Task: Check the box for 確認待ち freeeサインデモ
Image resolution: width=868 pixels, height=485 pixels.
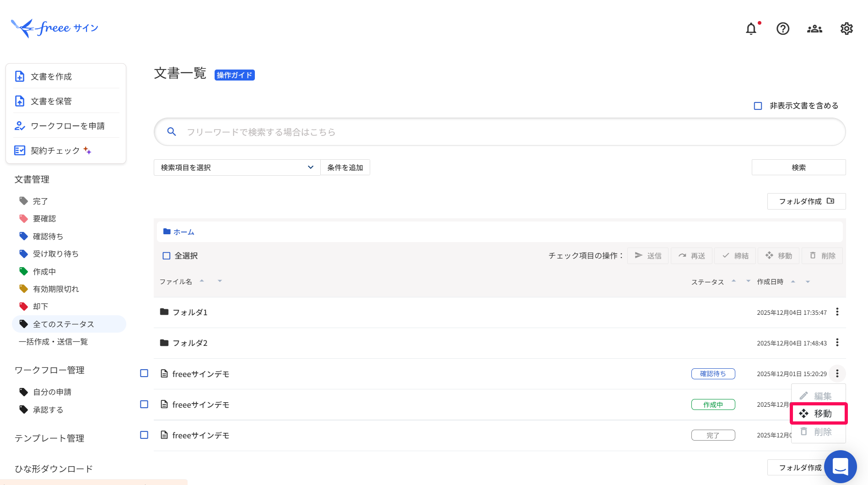Action: (144, 373)
